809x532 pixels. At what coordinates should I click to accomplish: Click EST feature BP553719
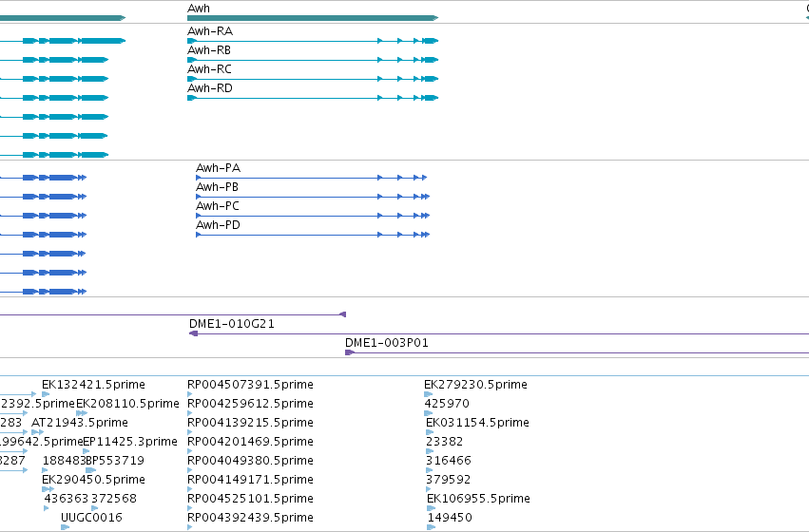(x=115, y=461)
